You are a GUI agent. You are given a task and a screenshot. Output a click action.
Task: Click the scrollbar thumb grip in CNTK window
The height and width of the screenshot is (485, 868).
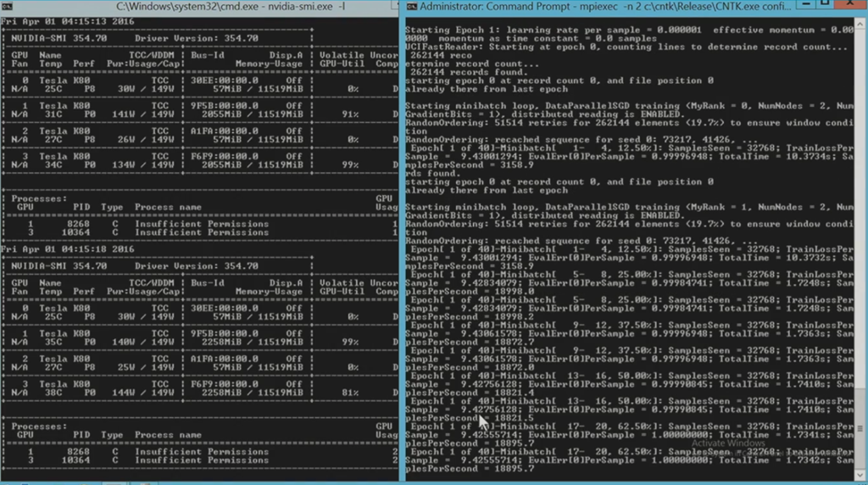pos(860,428)
